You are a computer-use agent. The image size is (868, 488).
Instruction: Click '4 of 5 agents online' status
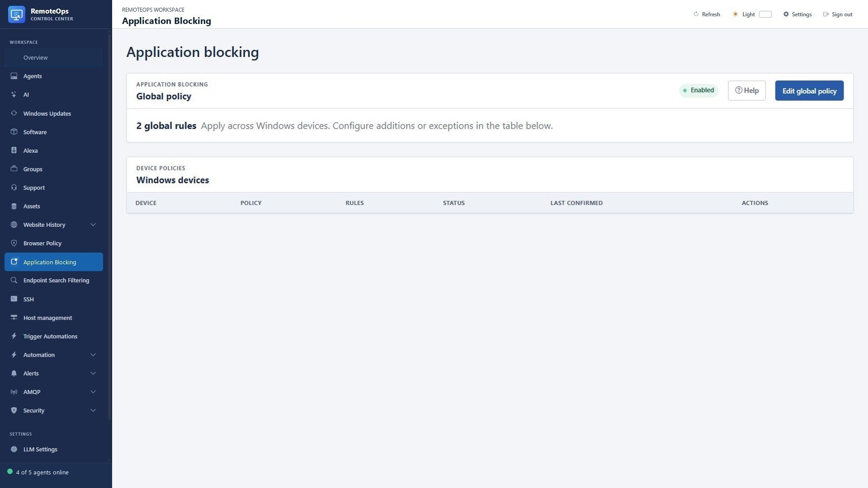click(x=42, y=472)
